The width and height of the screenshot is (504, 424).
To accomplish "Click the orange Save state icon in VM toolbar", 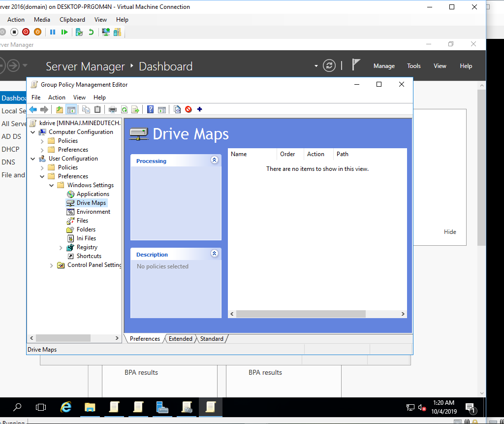I will (37, 32).
